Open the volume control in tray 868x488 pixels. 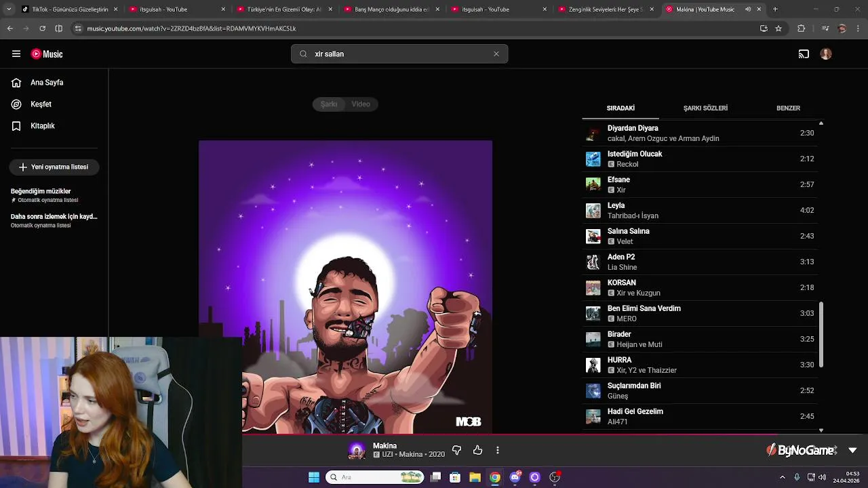point(823,477)
